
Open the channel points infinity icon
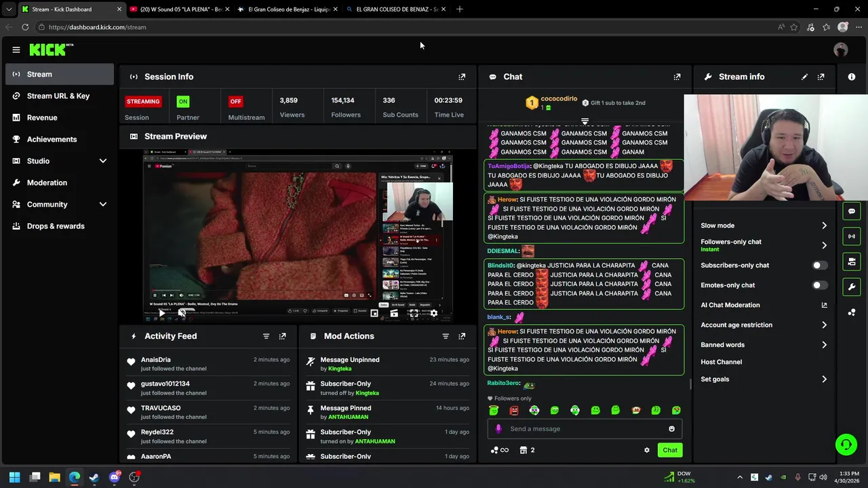[x=500, y=450]
